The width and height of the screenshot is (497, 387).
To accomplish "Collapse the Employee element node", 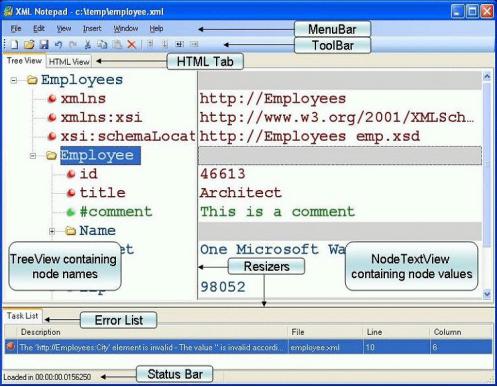I will pyautogui.click(x=33, y=156).
